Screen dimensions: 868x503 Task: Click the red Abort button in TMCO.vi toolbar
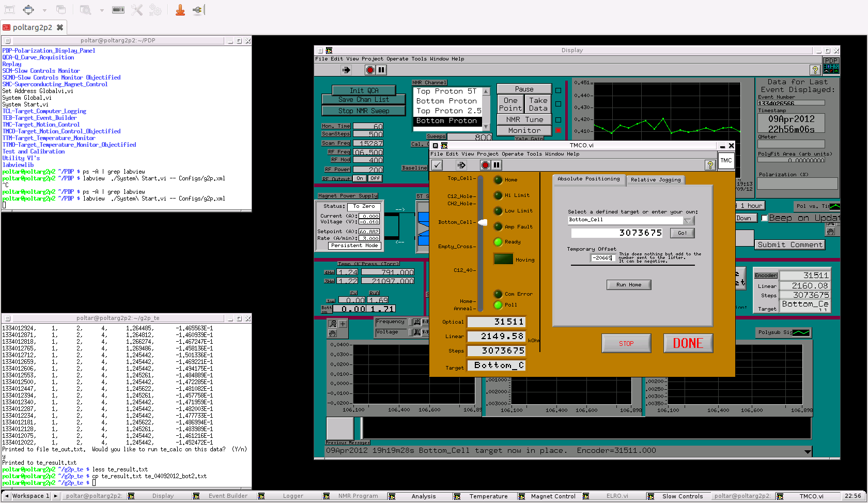[485, 165]
